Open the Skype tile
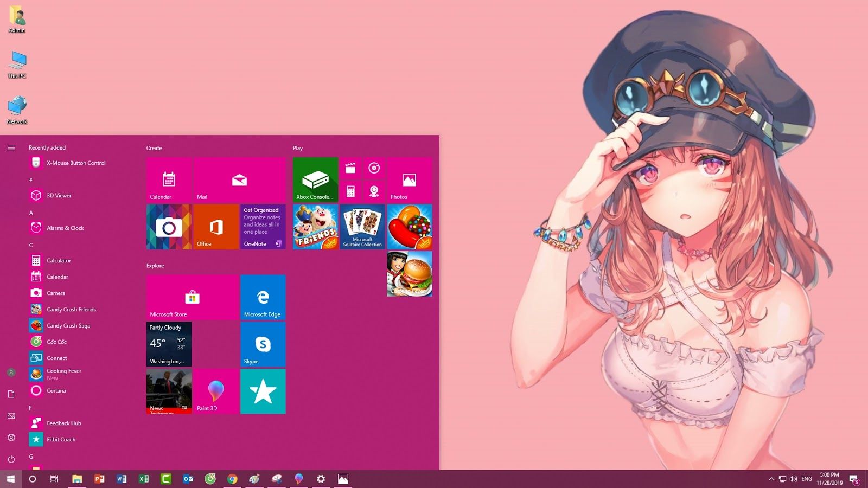The height and width of the screenshot is (488, 868). tap(263, 344)
